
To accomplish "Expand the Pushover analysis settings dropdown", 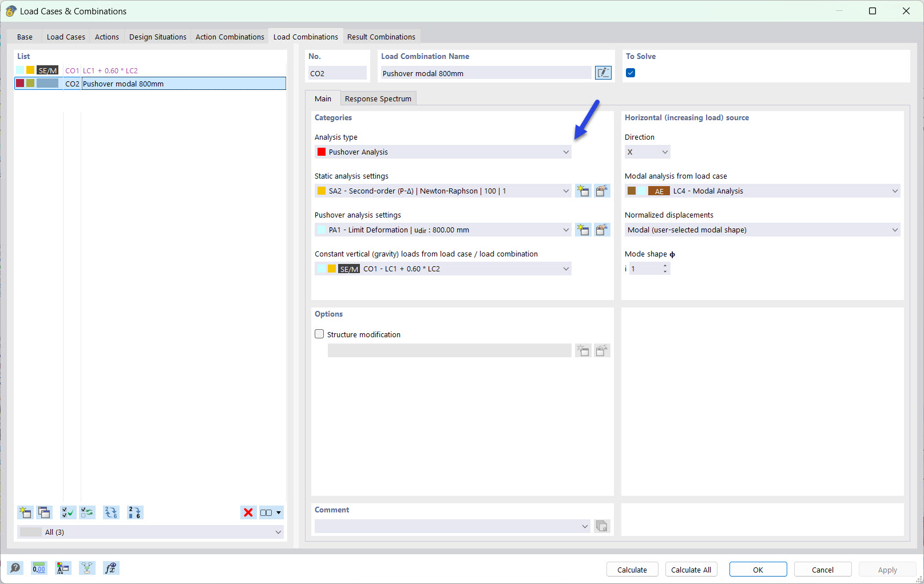I will [443, 230].
